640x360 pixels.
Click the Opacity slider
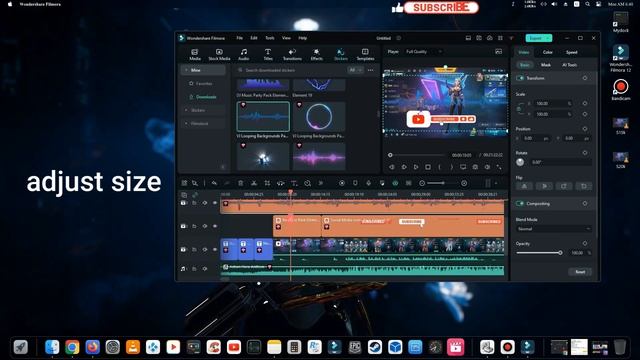click(539, 253)
